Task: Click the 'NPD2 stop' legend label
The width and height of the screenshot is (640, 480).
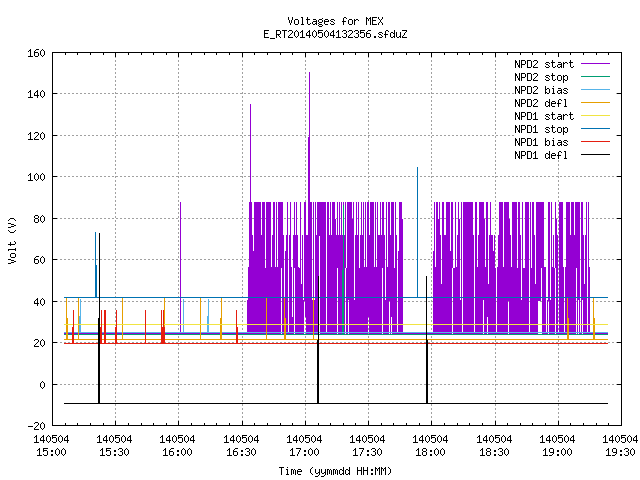Action: pos(541,77)
